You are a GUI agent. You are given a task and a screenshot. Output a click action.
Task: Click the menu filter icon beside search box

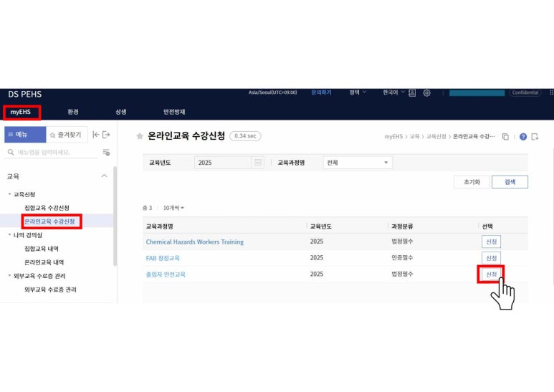[x=106, y=152]
